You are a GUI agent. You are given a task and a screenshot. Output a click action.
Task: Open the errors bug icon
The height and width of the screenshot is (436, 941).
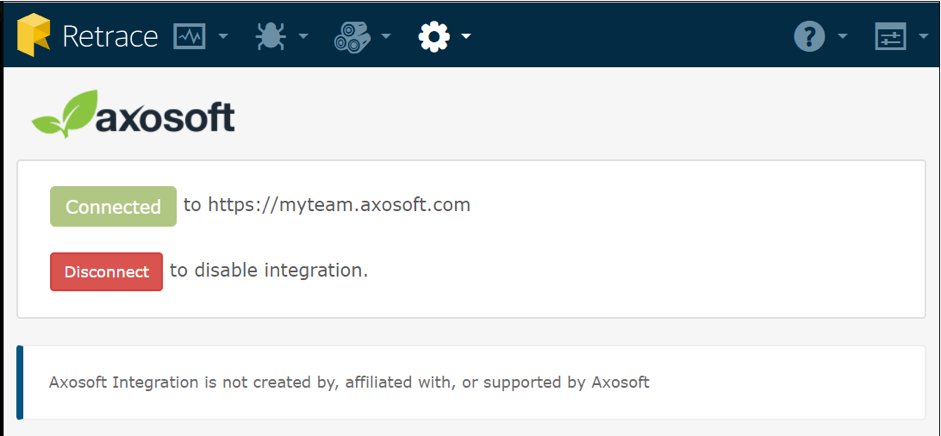[271, 37]
